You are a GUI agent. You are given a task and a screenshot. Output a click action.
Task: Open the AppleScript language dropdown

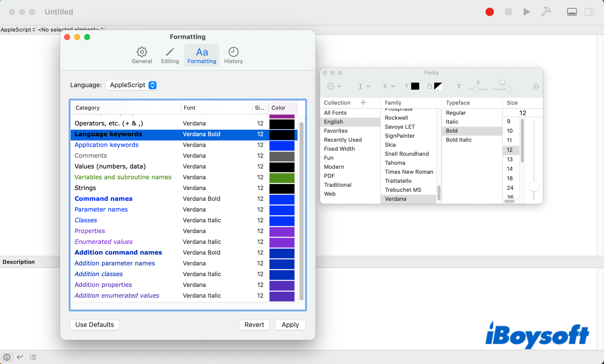point(132,85)
